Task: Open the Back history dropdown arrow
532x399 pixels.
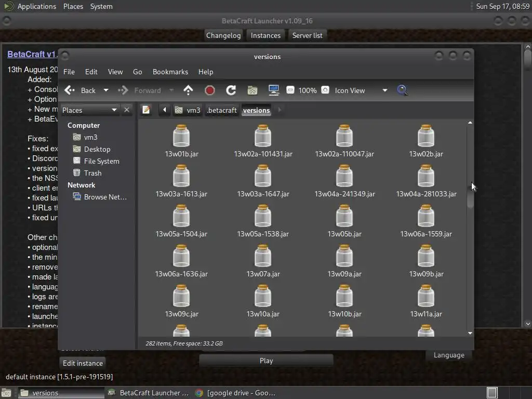Action: point(106,90)
